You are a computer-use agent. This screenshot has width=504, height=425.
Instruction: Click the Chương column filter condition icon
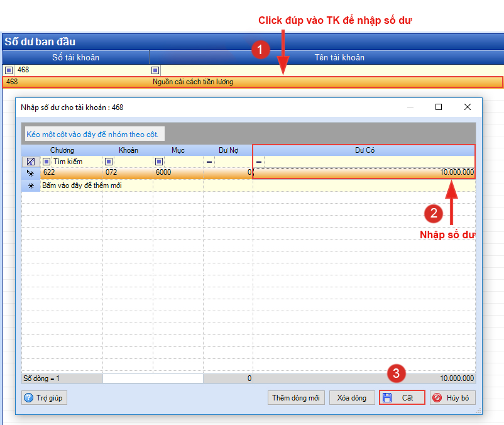pyautogui.click(x=47, y=162)
